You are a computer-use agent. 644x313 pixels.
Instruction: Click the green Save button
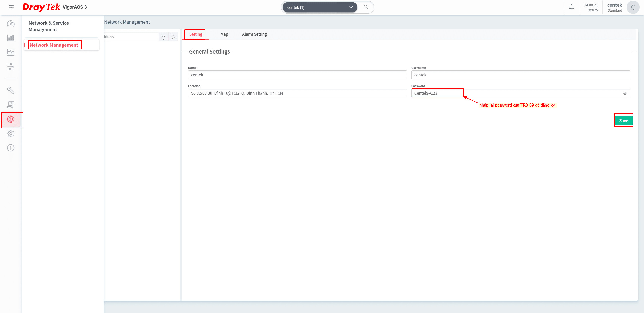tap(623, 121)
